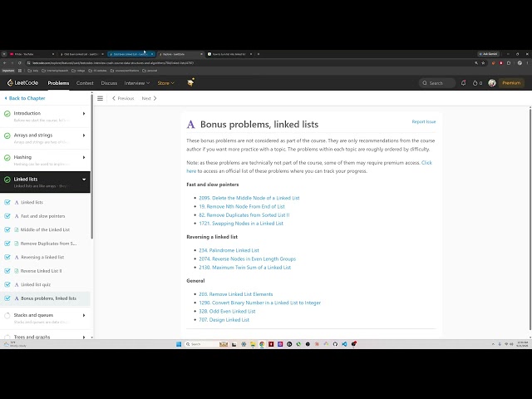Click the Report Issue link
Screen dimensions: 532x399
424,122
